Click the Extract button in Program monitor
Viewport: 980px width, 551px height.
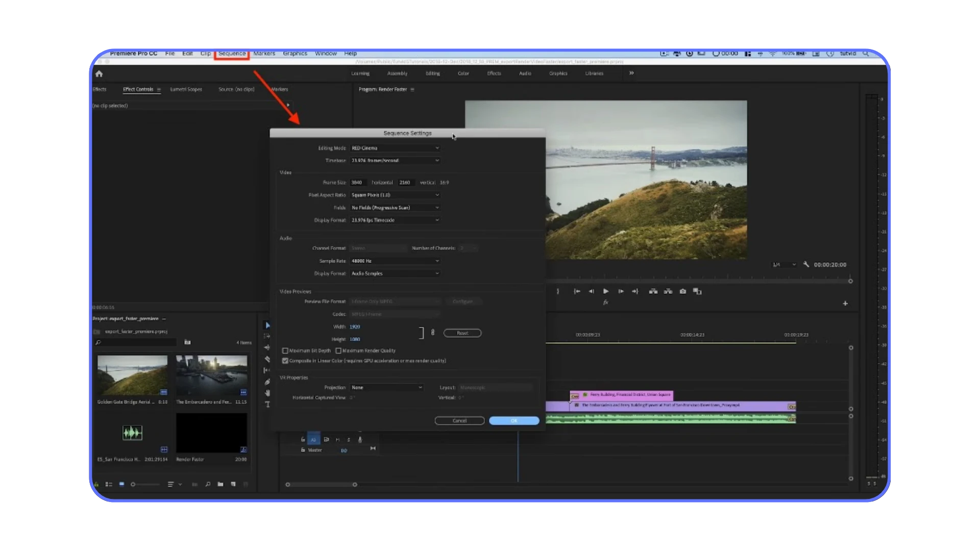coord(668,291)
